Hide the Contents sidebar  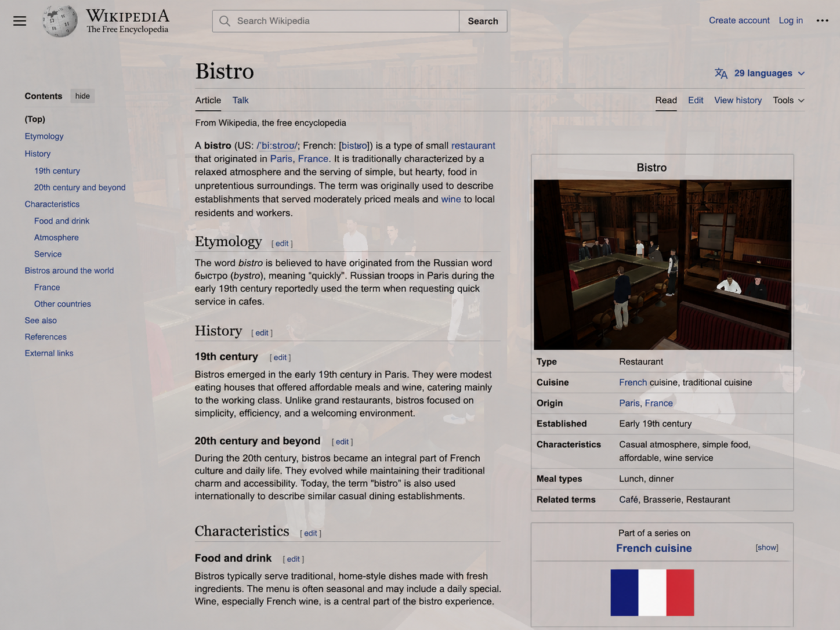pyautogui.click(x=82, y=96)
